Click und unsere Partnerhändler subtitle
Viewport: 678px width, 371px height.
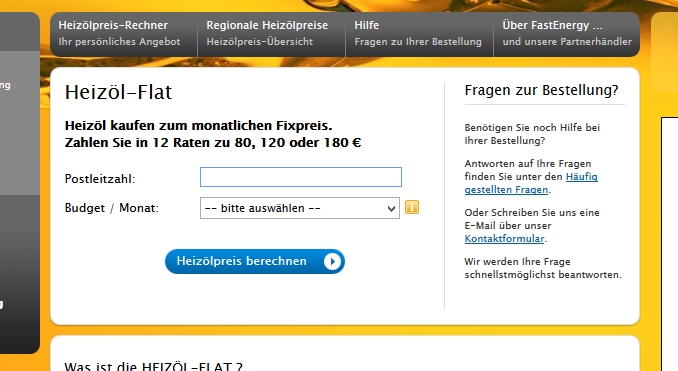pyautogui.click(x=567, y=42)
